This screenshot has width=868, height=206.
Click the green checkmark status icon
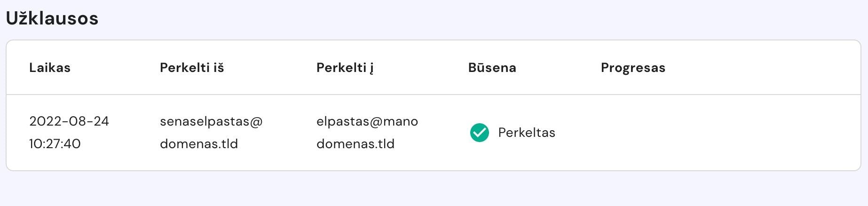[479, 133]
